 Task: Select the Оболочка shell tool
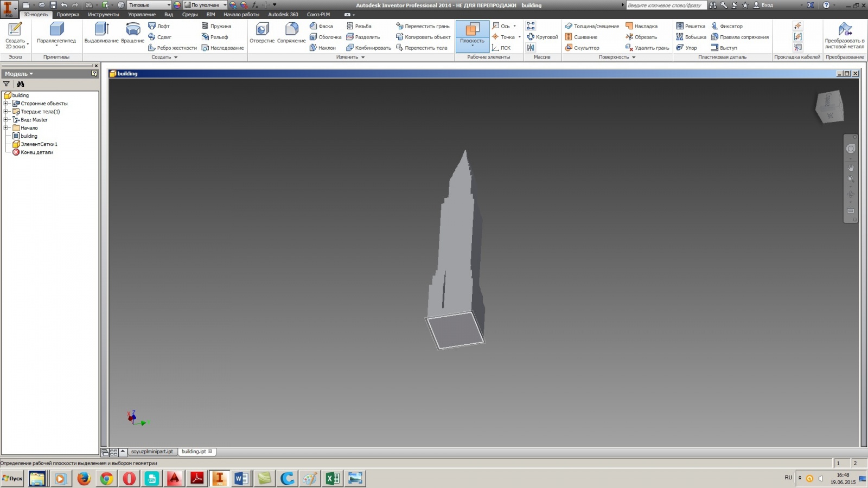325,37
